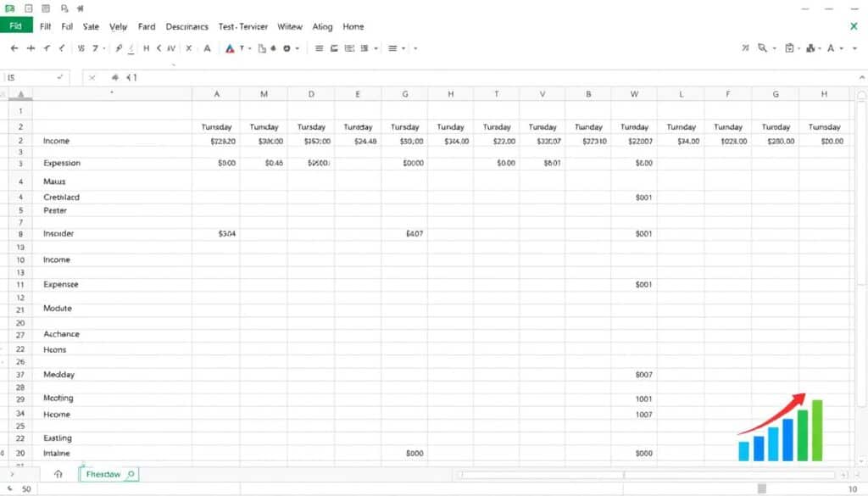Open the dropdown arrow beside filled circle icon
The image size is (868, 496).
298,48
